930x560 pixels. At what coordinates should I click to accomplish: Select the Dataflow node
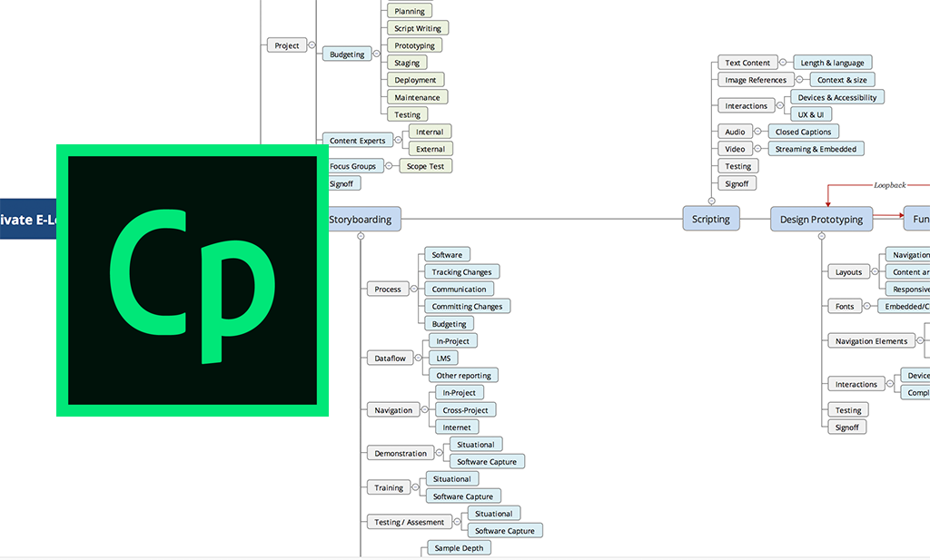pos(391,358)
